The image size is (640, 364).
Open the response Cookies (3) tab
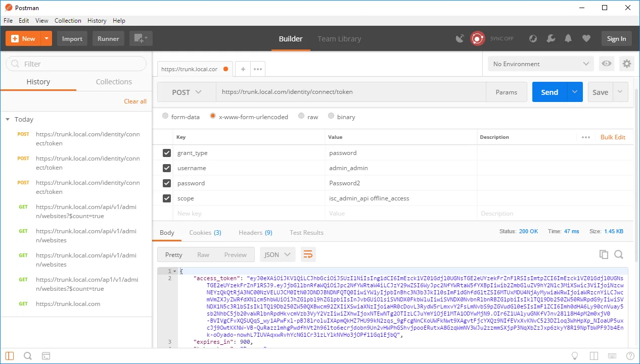(x=205, y=233)
